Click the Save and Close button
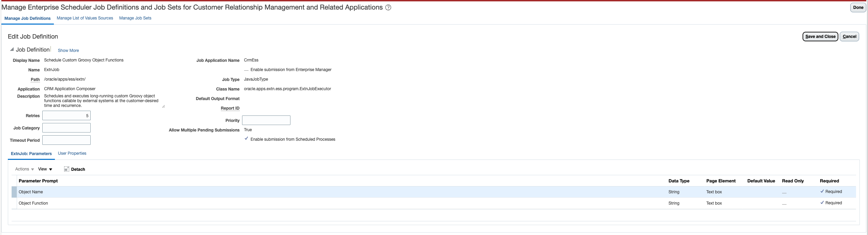The image size is (868, 235). pyautogui.click(x=820, y=37)
